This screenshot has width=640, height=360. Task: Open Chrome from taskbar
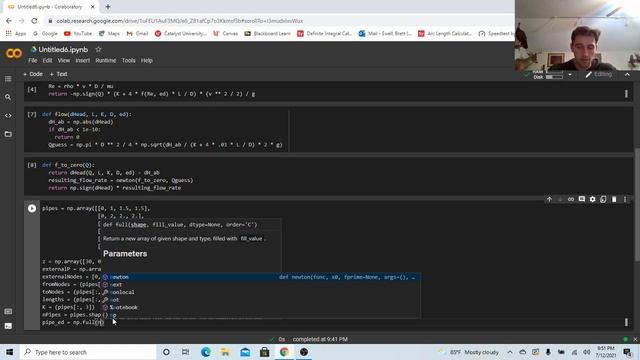click(x=284, y=352)
